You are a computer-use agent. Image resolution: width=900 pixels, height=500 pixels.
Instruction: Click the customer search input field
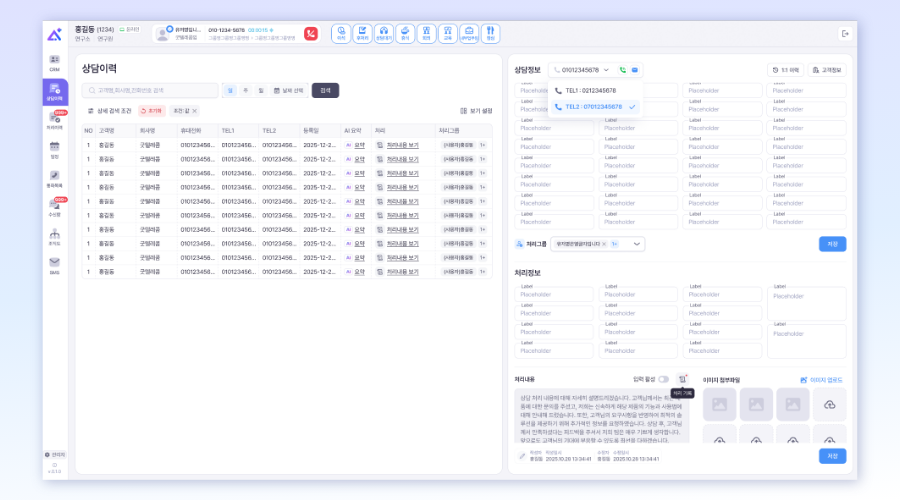click(150, 90)
